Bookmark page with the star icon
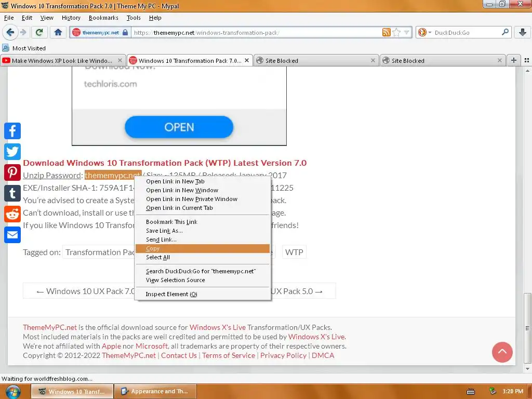This screenshot has height=399, width=532. (396, 33)
